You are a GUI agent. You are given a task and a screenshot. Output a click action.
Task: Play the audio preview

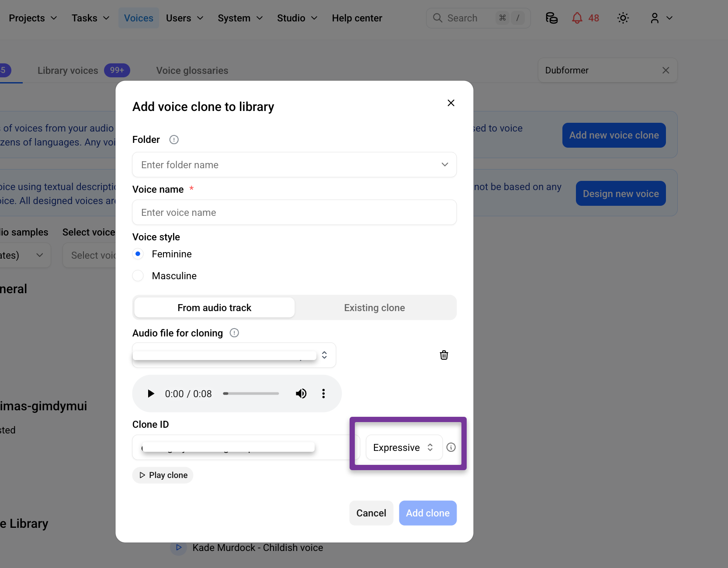coord(151,394)
